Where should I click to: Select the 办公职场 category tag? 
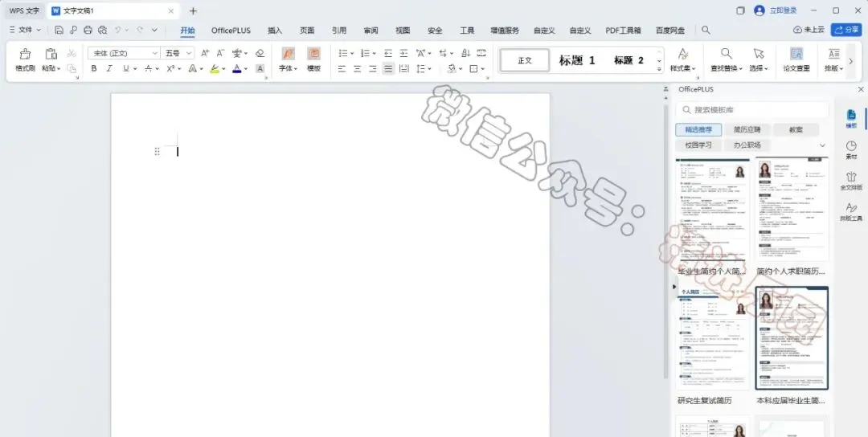coord(747,145)
